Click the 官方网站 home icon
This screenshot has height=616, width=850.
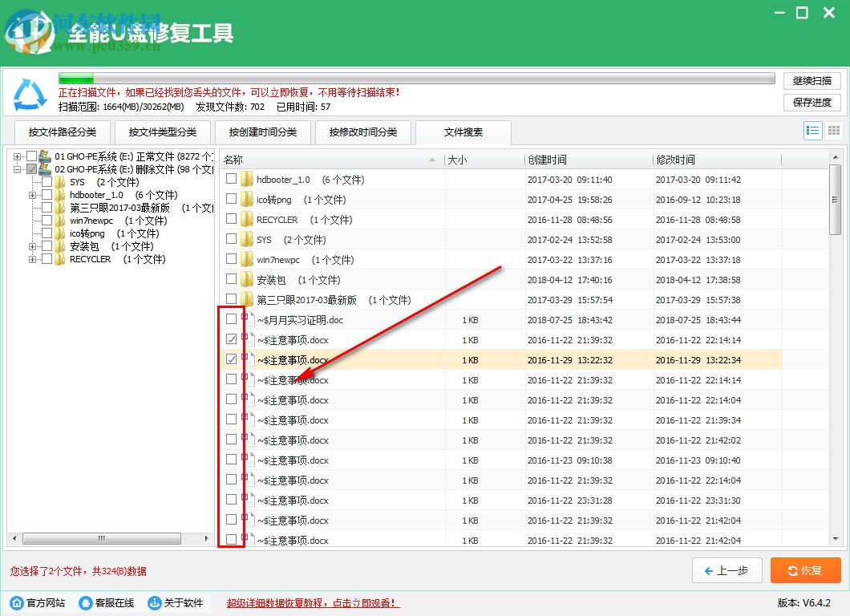(18, 602)
